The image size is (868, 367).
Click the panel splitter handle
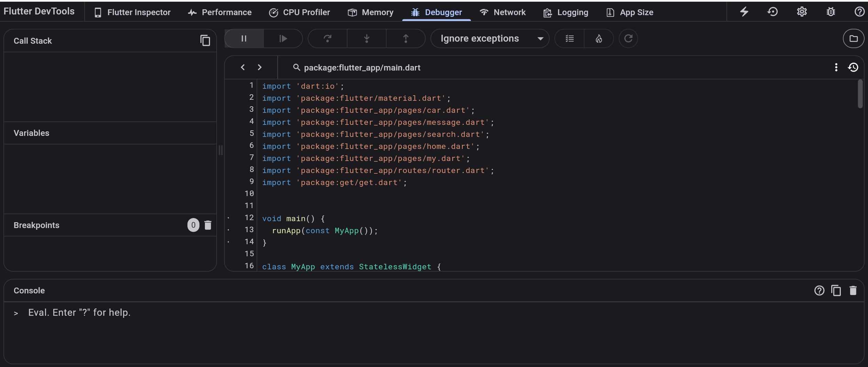[x=221, y=150]
